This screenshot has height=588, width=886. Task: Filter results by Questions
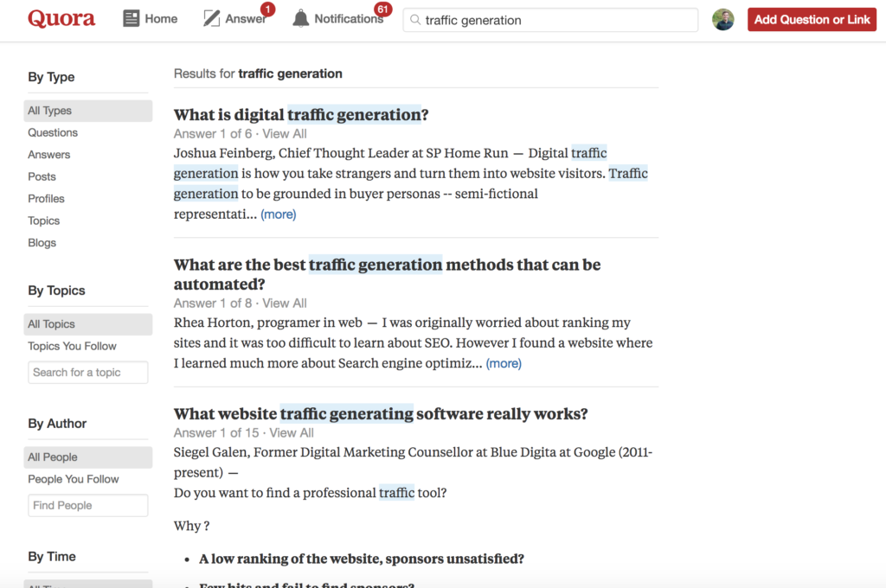click(53, 133)
